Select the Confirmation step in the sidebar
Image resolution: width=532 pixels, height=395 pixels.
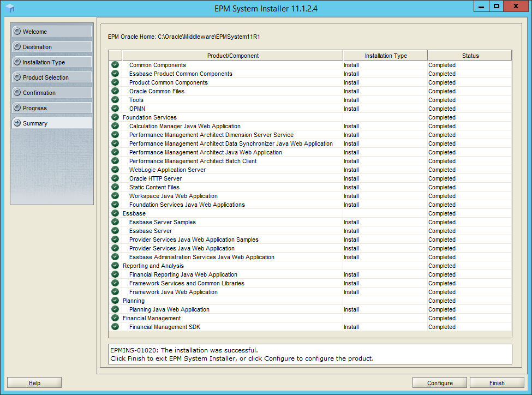(x=52, y=92)
